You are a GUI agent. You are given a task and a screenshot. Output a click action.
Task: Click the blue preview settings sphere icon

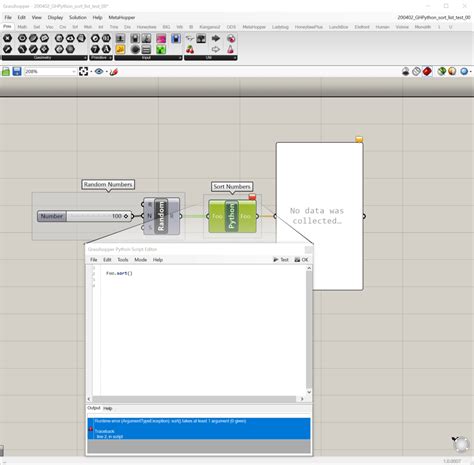point(464,71)
